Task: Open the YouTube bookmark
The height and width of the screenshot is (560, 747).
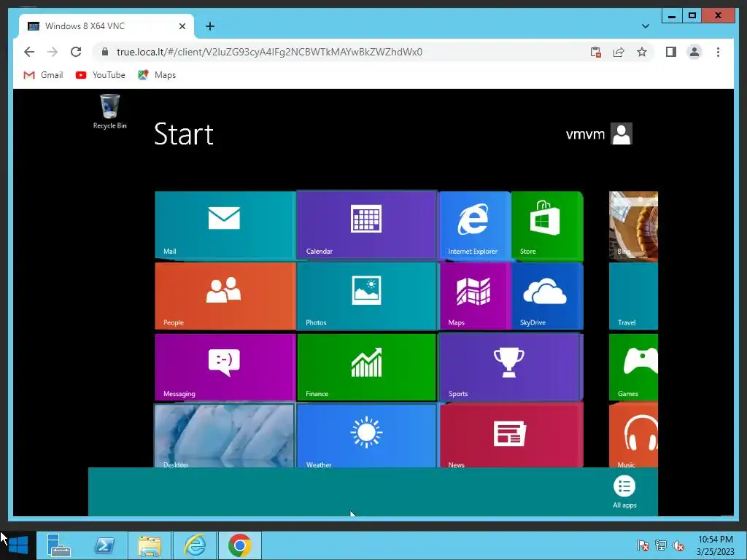Action: coord(101,75)
